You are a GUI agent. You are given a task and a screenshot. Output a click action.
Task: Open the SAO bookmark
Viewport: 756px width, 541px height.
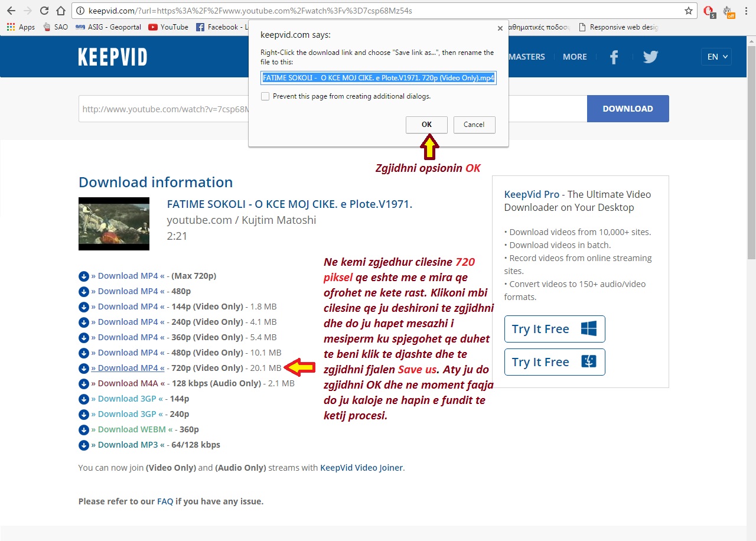point(56,27)
